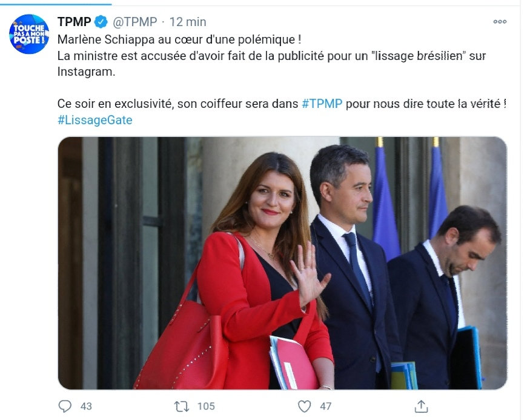Click the blue verified badge
This screenshot has width=527, height=420.
tap(101, 22)
